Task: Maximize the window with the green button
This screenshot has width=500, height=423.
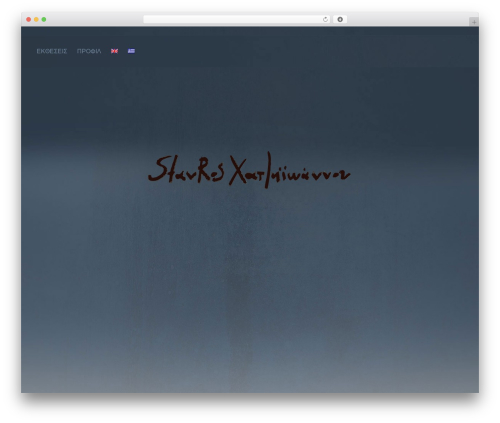Action: (44, 20)
